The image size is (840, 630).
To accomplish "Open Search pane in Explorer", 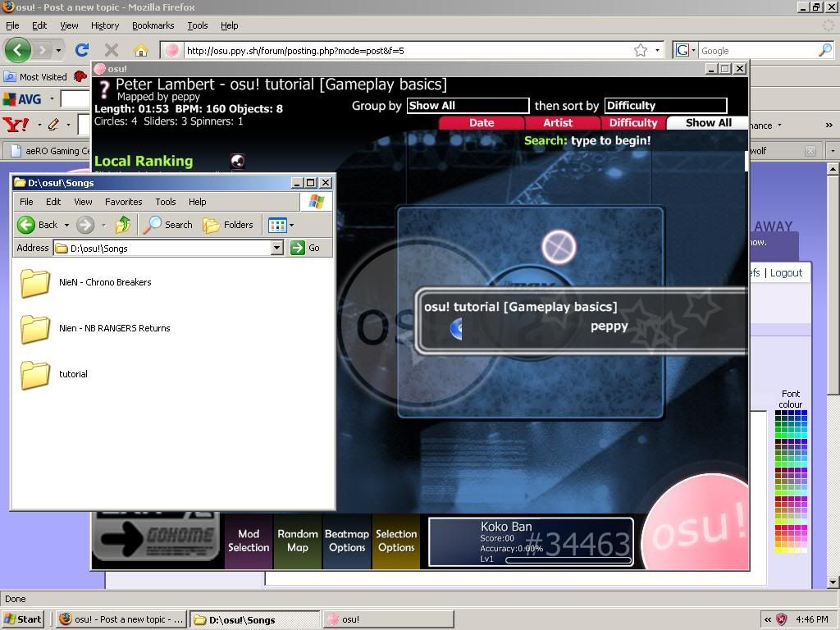I will (167, 225).
